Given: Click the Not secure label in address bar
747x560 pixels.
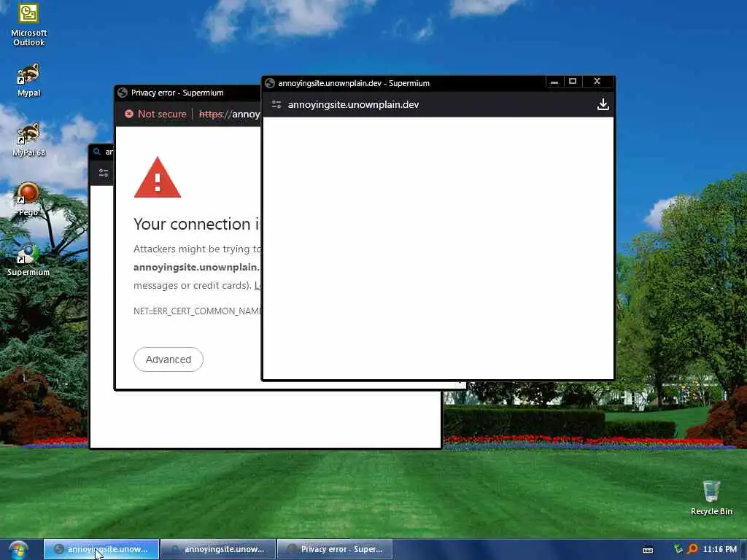Looking at the screenshot, I should click(x=162, y=114).
